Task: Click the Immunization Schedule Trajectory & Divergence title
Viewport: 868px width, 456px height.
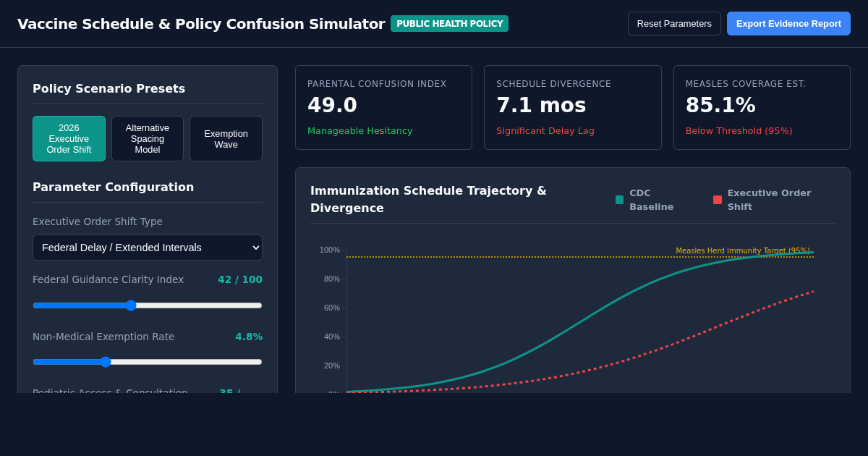Action: click(x=428, y=199)
